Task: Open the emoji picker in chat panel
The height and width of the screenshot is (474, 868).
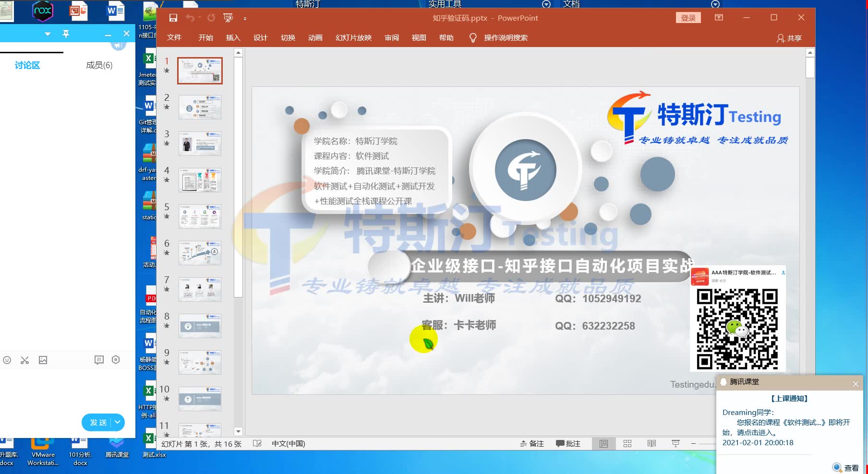Action: tap(7, 360)
